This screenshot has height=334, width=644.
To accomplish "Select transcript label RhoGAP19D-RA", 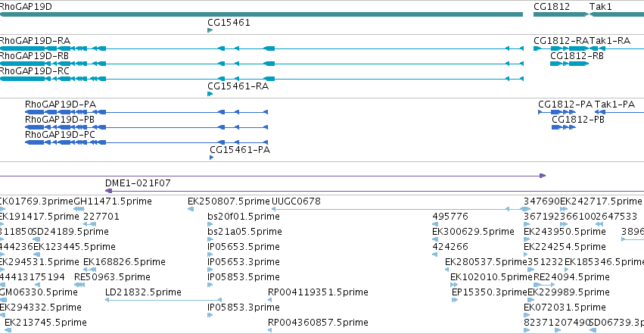I will [35, 40].
